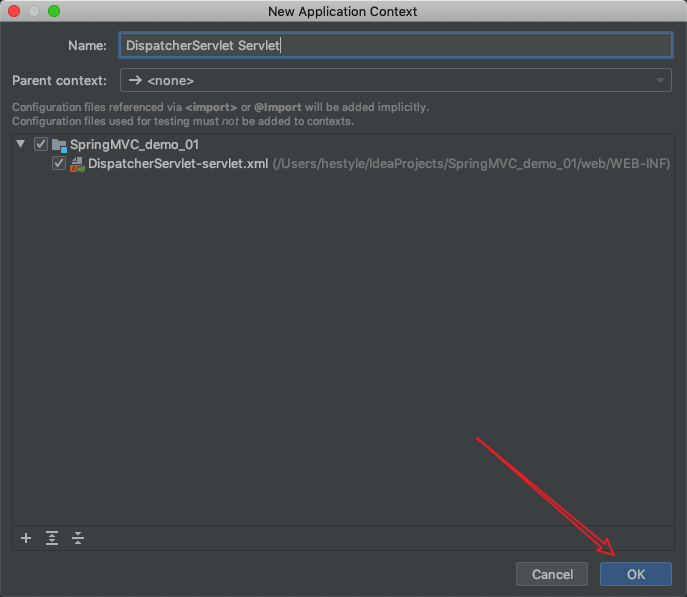Collapse the SpringMVC_demo_01 tree node
This screenshot has height=597, width=687.
pos(20,144)
